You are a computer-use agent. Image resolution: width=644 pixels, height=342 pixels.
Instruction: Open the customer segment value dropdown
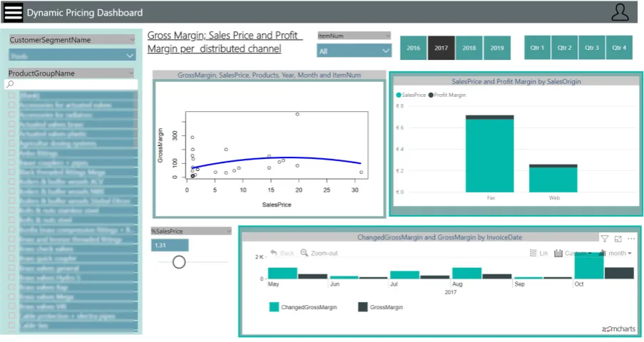(72, 56)
